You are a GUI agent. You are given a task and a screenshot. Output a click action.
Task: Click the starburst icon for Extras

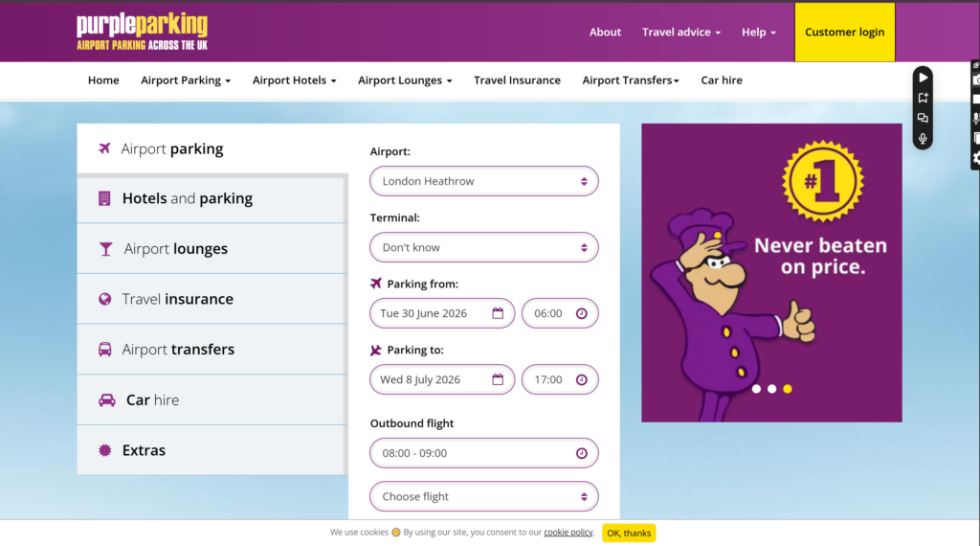(x=105, y=450)
